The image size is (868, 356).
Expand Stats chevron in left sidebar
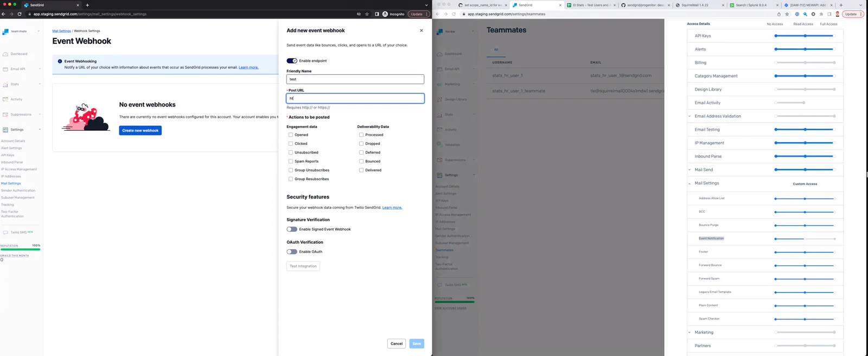pos(40,84)
